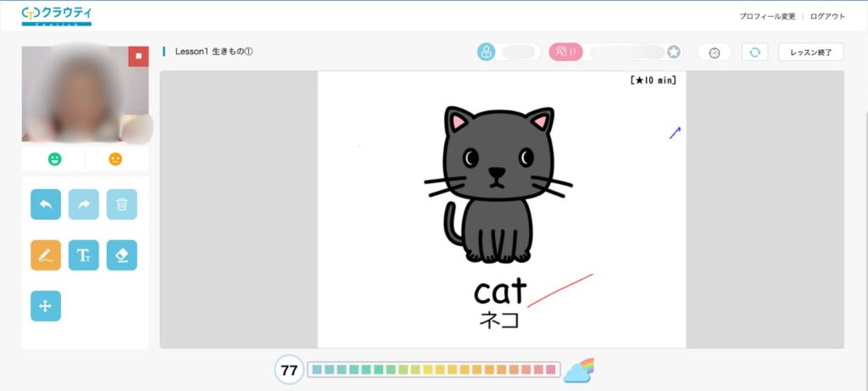Click the undo arrow tool

tap(46, 204)
